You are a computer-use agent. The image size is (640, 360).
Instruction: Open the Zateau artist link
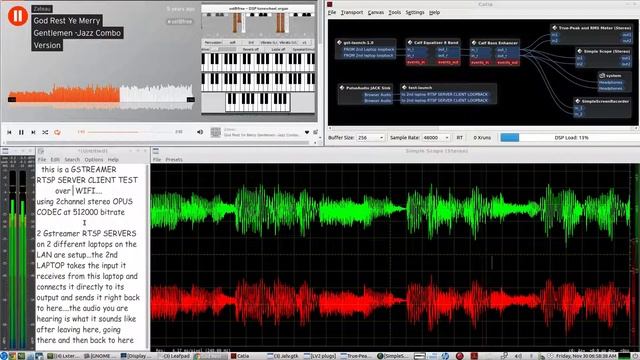click(x=42, y=9)
